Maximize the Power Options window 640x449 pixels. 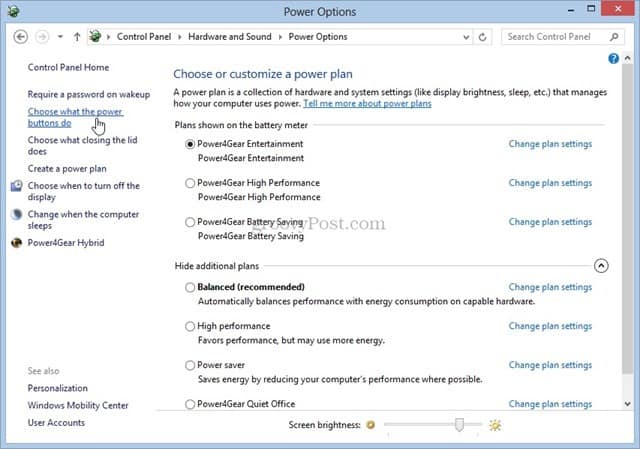(x=591, y=9)
